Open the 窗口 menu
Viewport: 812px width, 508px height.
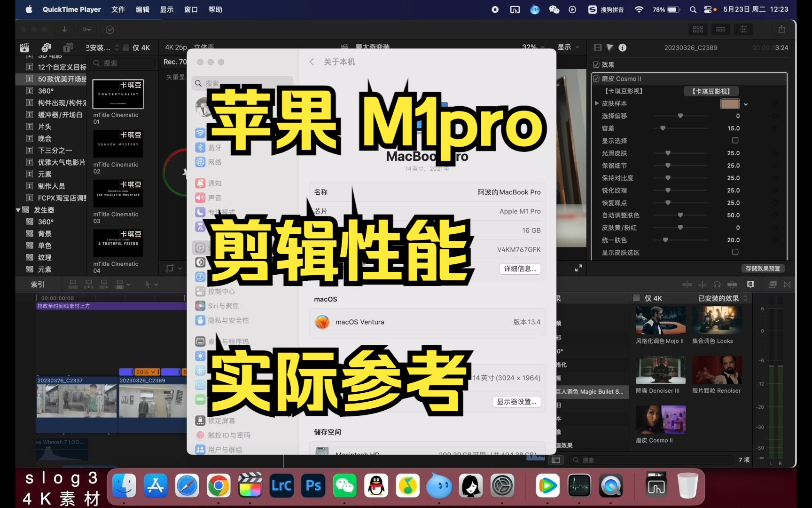click(x=191, y=9)
